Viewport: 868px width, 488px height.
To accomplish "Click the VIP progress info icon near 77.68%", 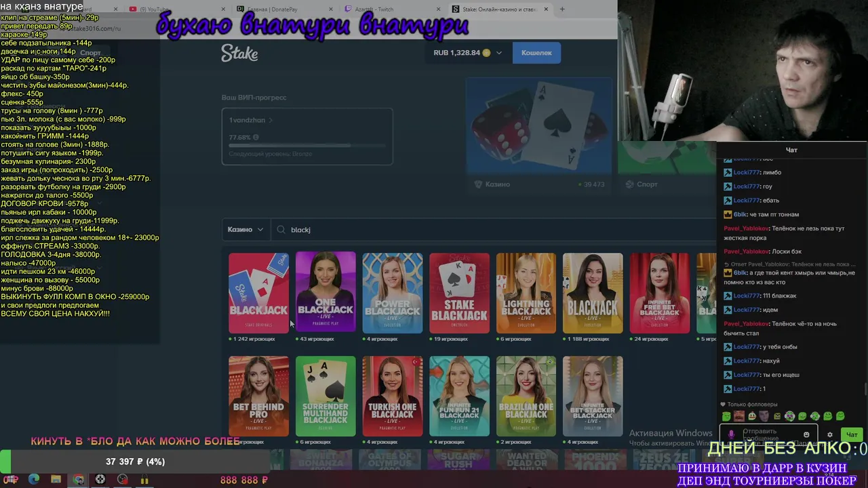I will click(x=256, y=138).
